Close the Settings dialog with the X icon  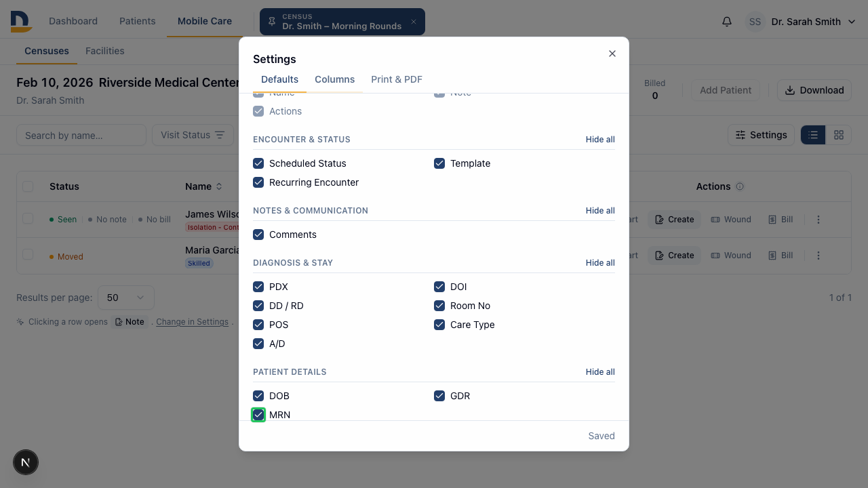click(x=612, y=54)
